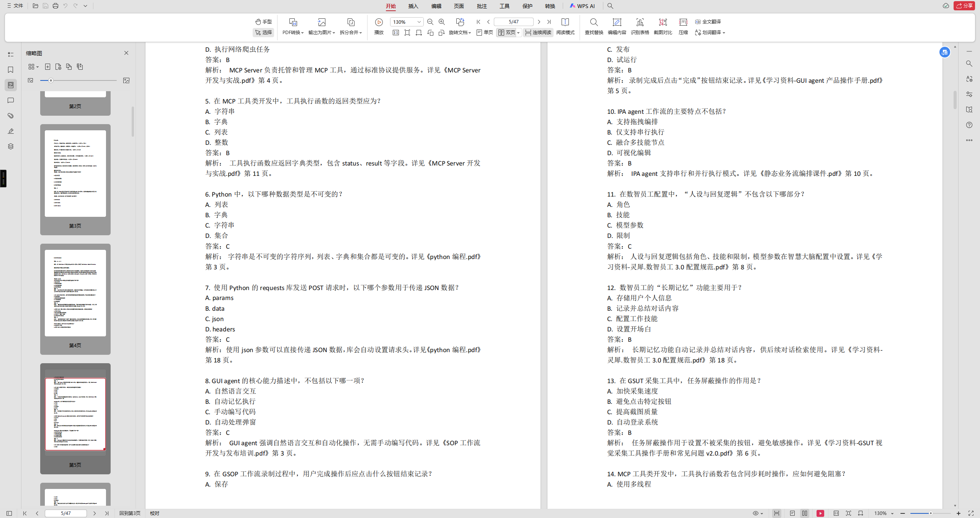The image size is (980, 518).
Task: Toggle continuous reading mode
Action: point(538,33)
